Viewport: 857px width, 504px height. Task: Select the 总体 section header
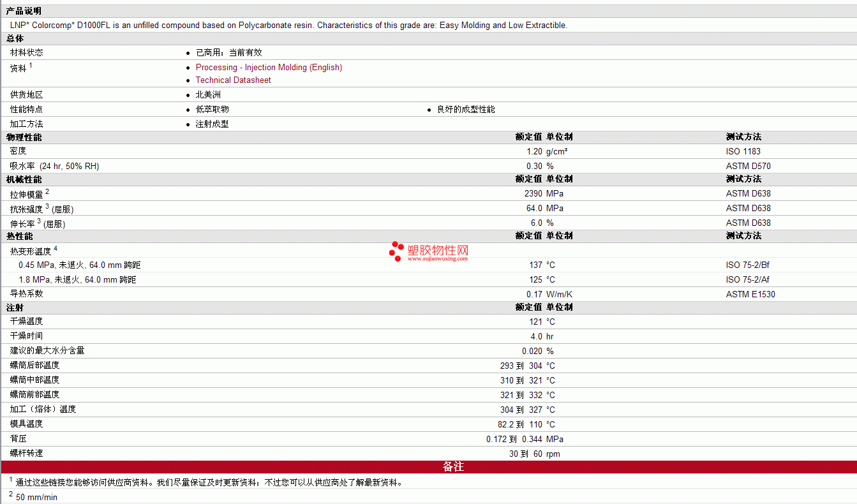click(15, 39)
